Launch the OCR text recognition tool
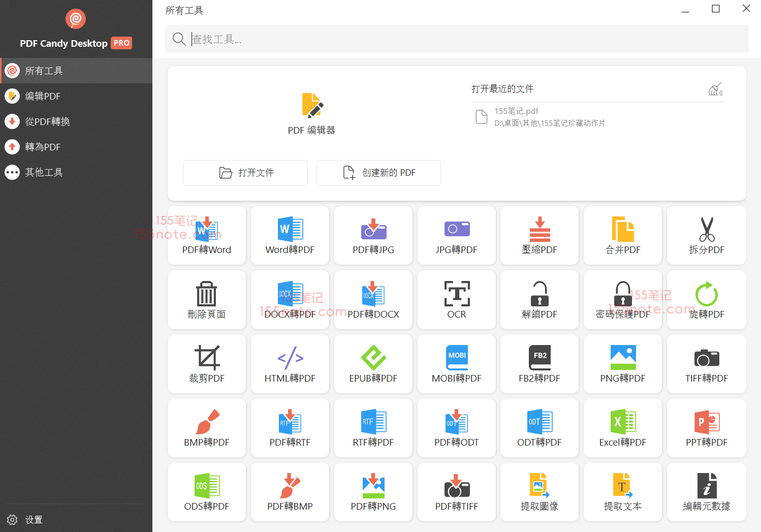The width and height of the screenshot is (761, 532). pyautogui.click(x=456, y=300)
